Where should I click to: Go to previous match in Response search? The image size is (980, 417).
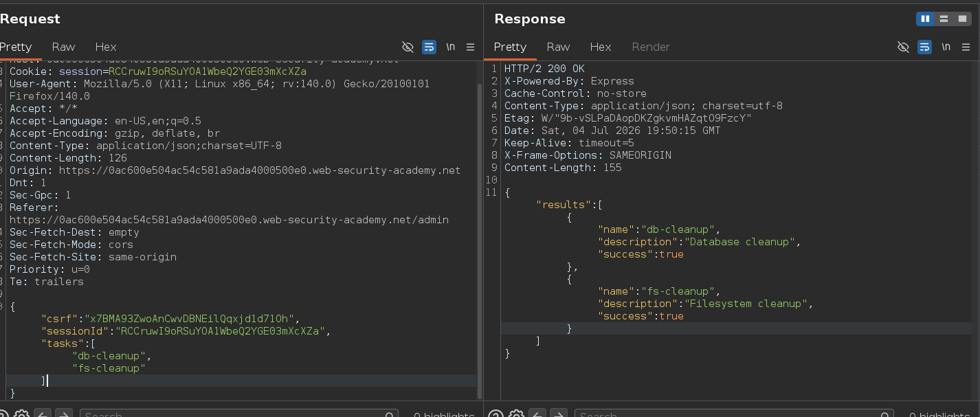pos(537,414)
